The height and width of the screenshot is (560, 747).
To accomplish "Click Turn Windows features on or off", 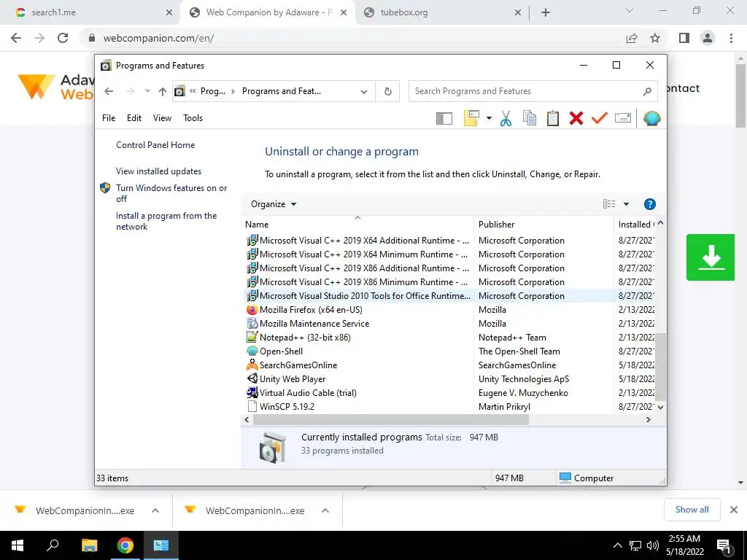I will pos(171,193).
